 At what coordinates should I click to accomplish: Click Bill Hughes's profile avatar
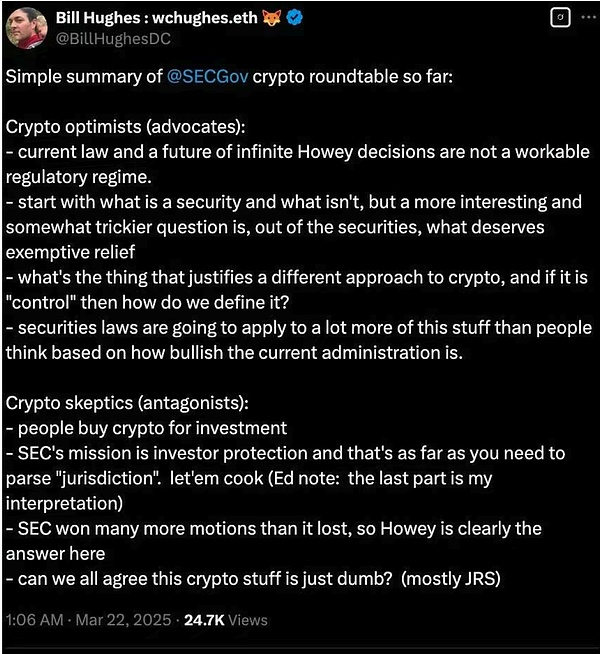26,28
